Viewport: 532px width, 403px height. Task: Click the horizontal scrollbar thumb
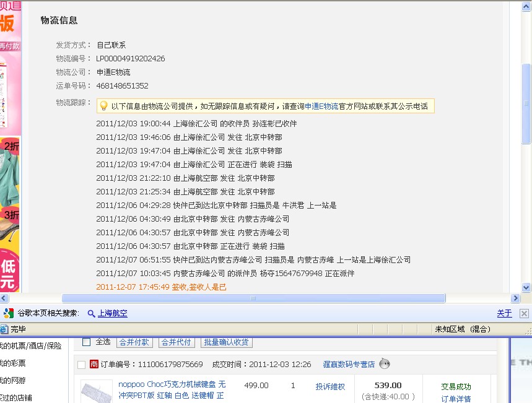[253, 298]
